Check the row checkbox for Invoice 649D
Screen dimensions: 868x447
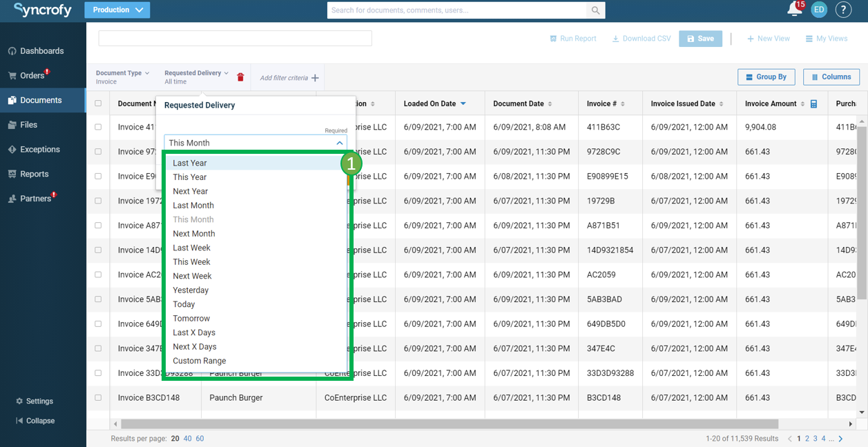[98, 324]
